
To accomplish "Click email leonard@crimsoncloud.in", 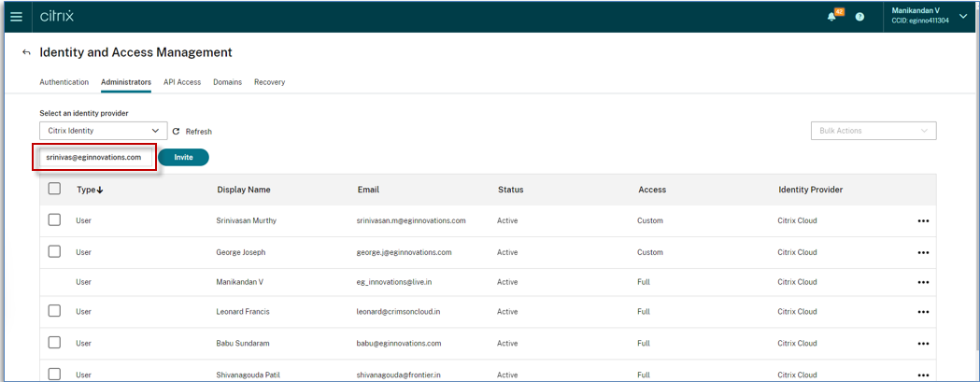I will click(400, 311).
